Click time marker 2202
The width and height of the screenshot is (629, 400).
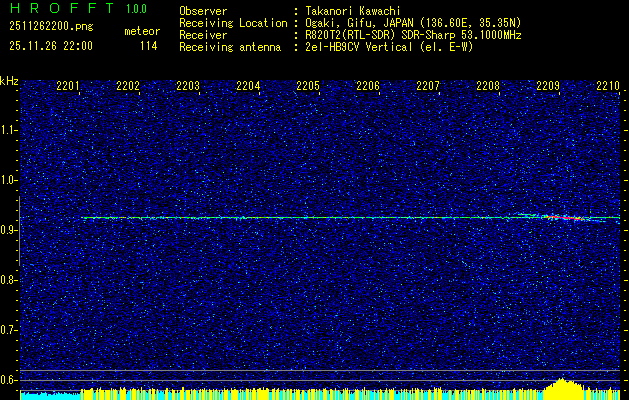(128, 85)
